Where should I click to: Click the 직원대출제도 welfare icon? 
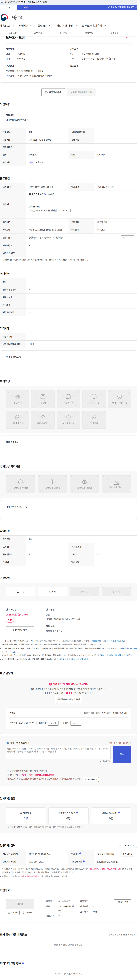43,420
